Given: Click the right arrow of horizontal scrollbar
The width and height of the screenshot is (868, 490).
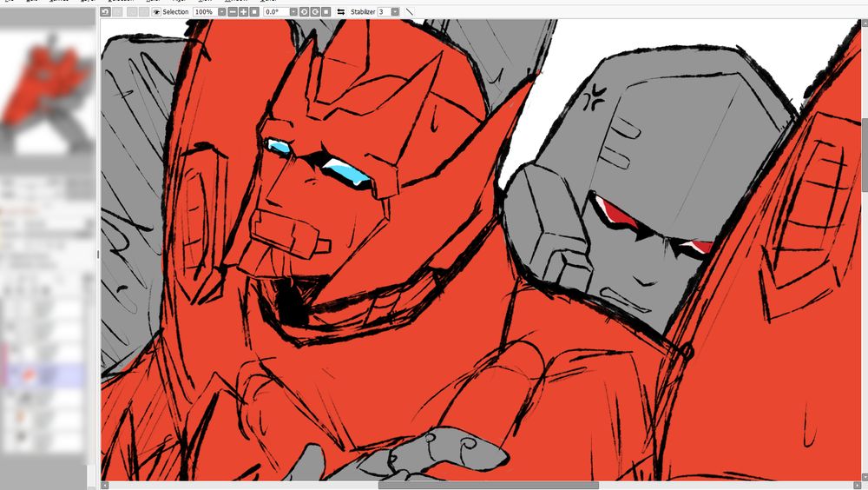Looking at the screenshot, I should pyautogui.click(x=857, y=486).
